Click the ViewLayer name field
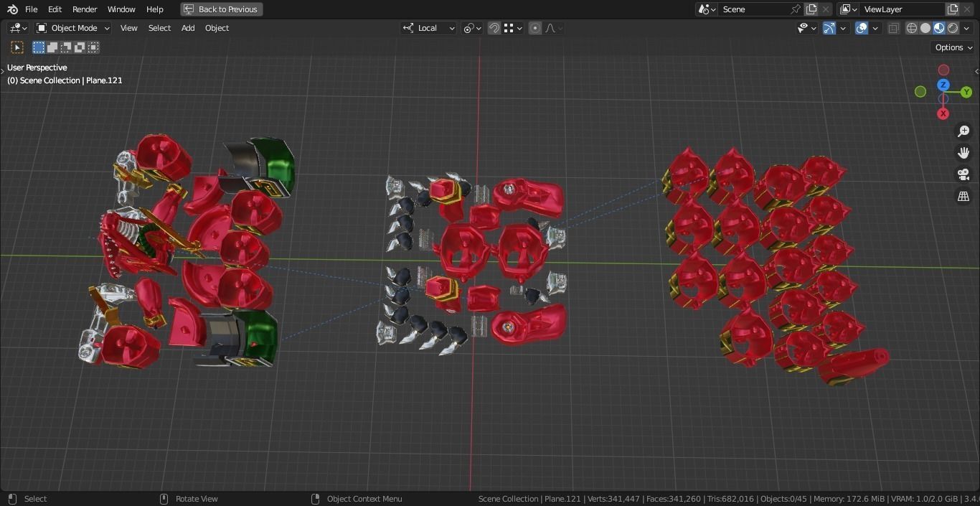 [x=903, y=9]
